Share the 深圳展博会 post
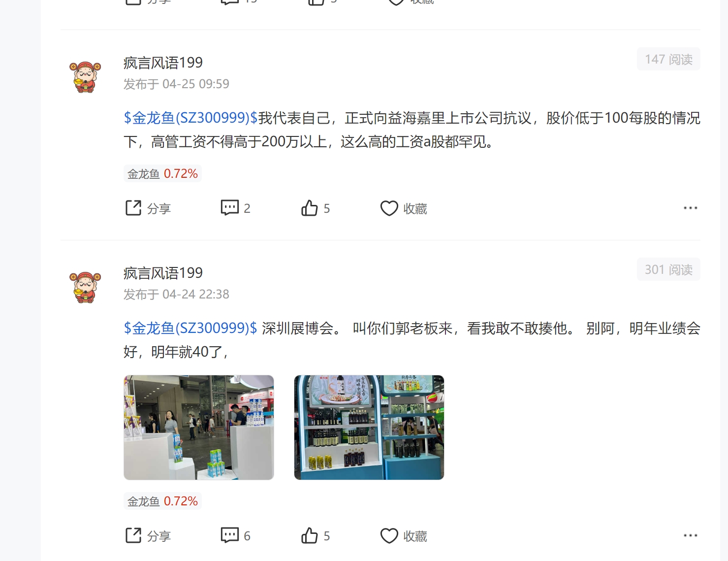This screenshot has height=561, width=728. [x=148, y=536]
